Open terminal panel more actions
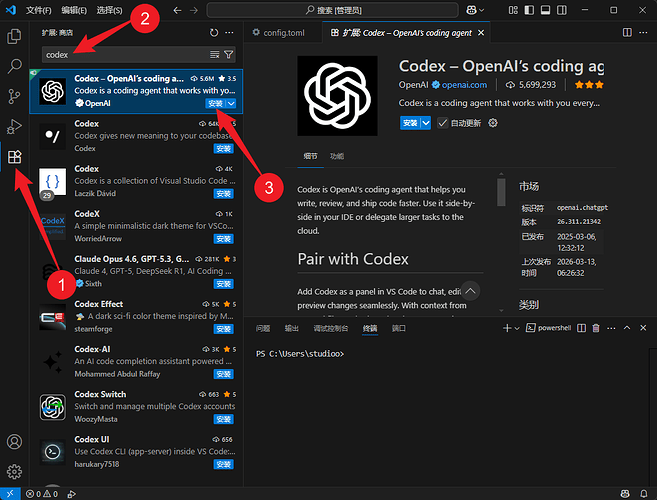 coord(611,328)
